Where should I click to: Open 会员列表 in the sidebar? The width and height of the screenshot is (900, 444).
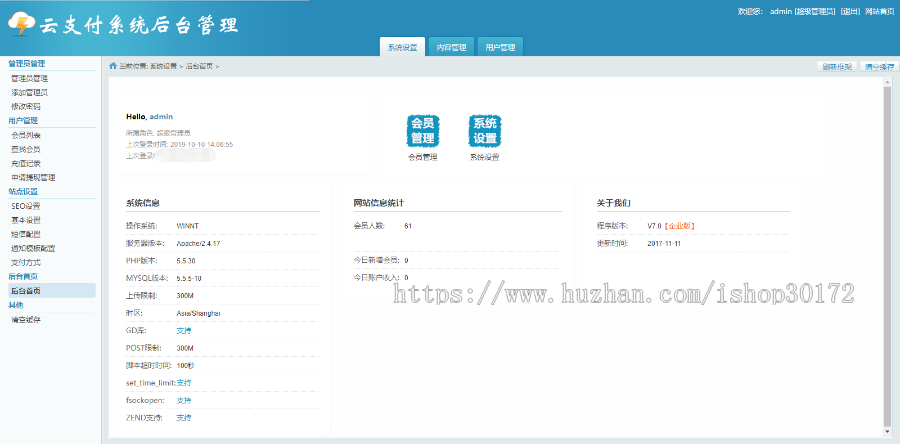[x=26, y=134]
